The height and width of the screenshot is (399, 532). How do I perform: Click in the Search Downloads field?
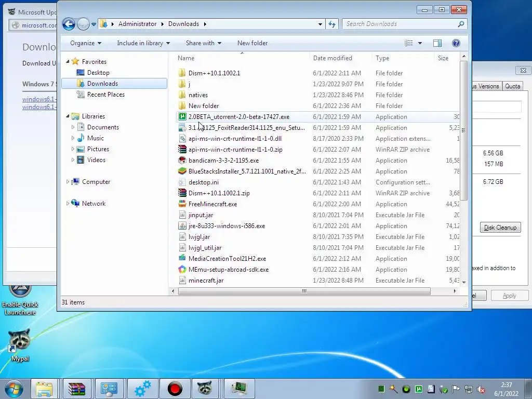click(398, 24)
